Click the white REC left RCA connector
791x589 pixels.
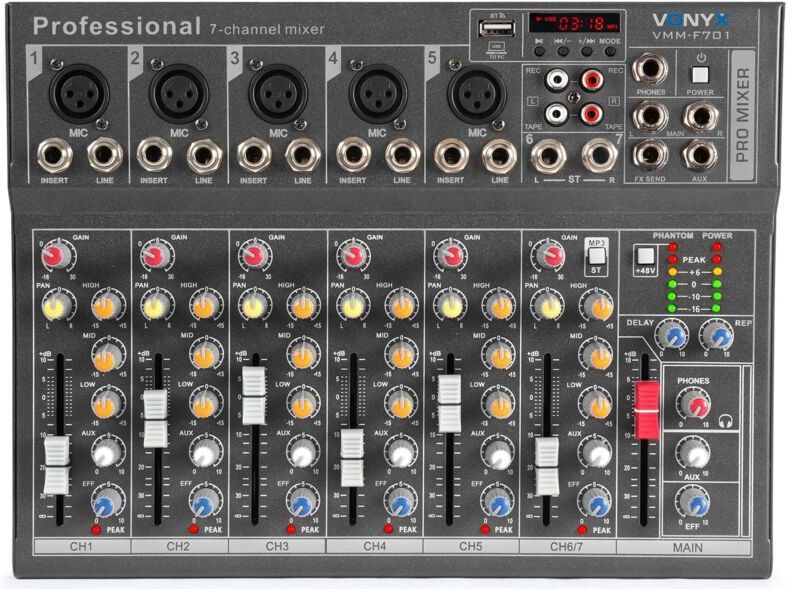point(556,79)
